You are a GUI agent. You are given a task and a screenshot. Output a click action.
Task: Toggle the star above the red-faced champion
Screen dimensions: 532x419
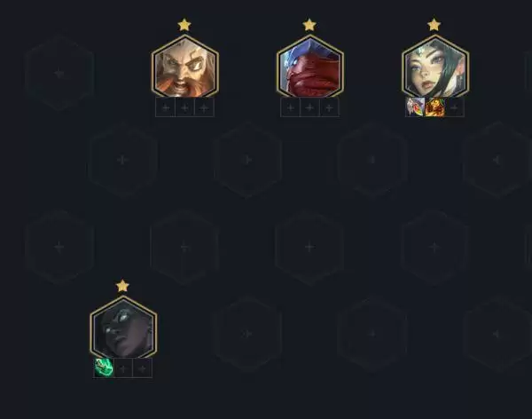pyautogui.click(x=309, y=25)
